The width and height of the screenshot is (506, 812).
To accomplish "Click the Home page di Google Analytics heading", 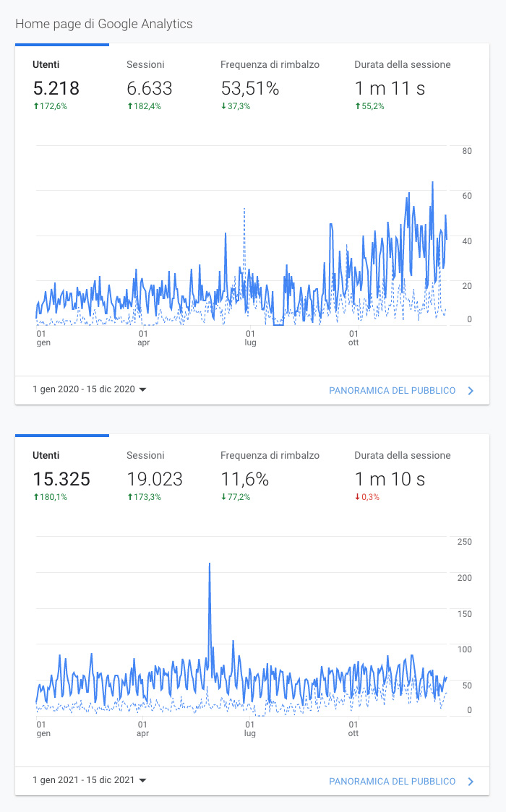I will pyautogui.click(x=103, y=24).
